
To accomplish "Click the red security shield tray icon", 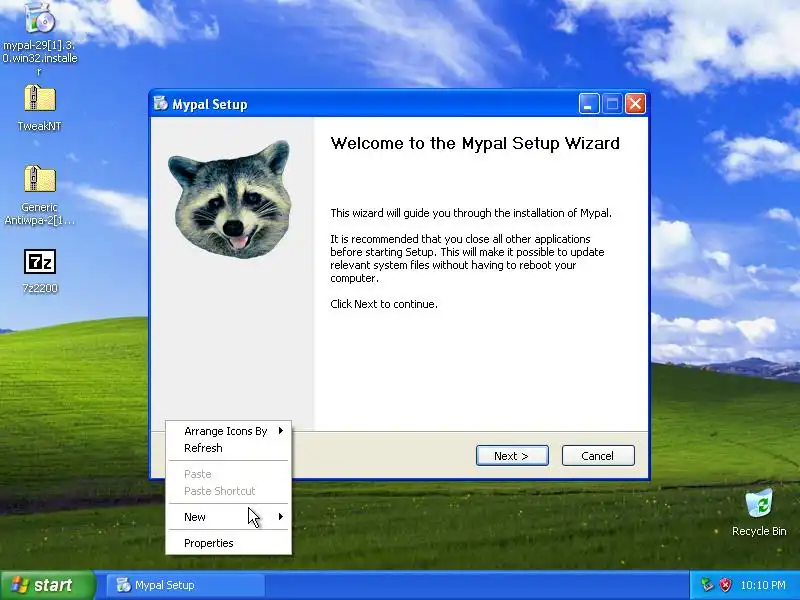I will pyautogui.click(x=724, y=585).
